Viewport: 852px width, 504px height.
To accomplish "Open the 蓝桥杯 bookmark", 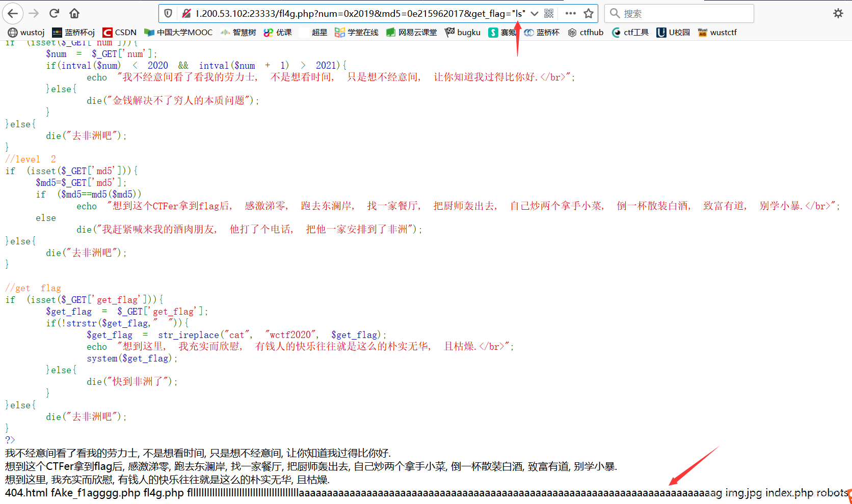I will point(542,32).
